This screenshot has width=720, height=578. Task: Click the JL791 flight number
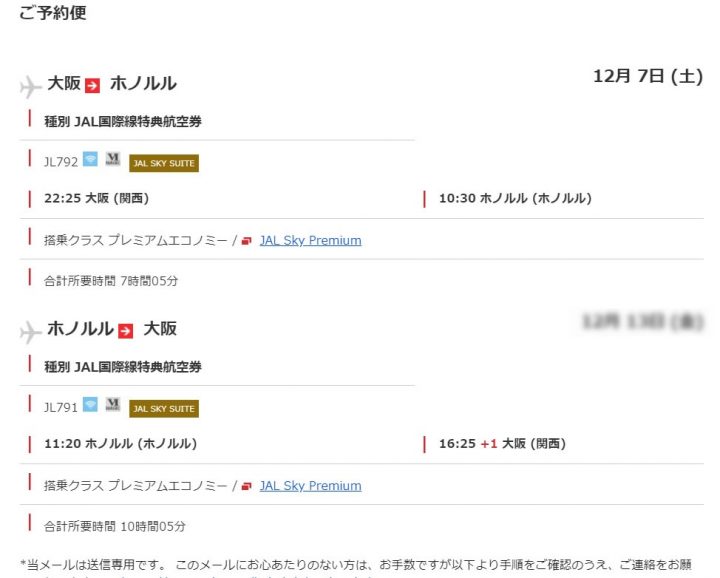(x=60, y=407)
